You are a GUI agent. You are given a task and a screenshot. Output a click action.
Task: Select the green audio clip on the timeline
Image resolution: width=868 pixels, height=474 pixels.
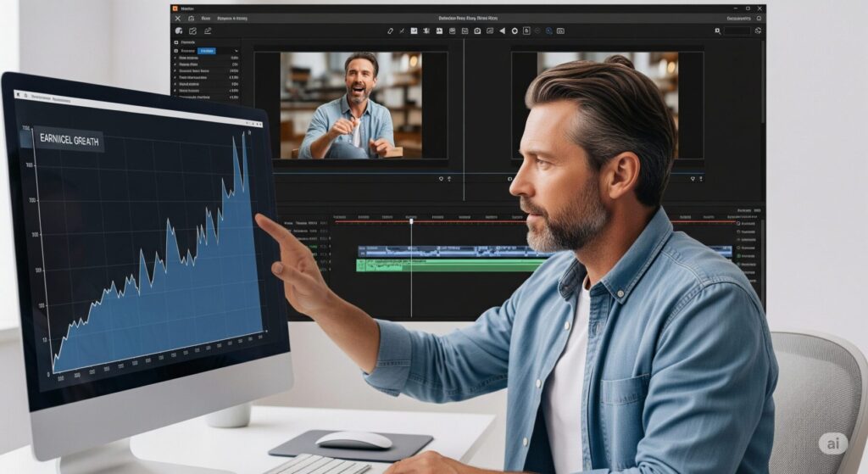click(x=451, y=265)
